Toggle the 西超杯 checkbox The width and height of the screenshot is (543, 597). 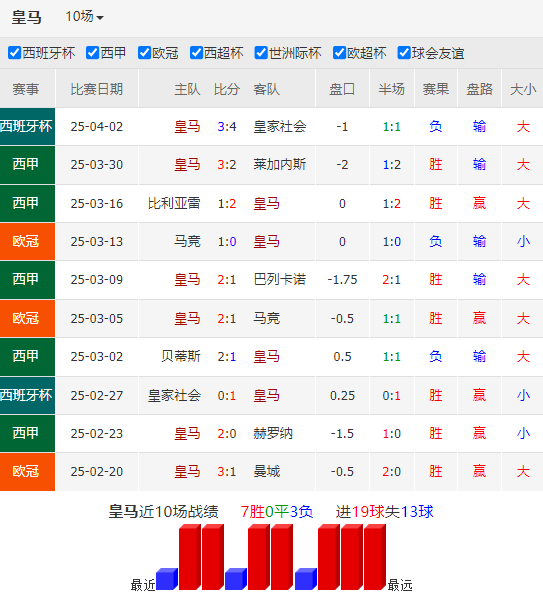[x=196, y=53]
